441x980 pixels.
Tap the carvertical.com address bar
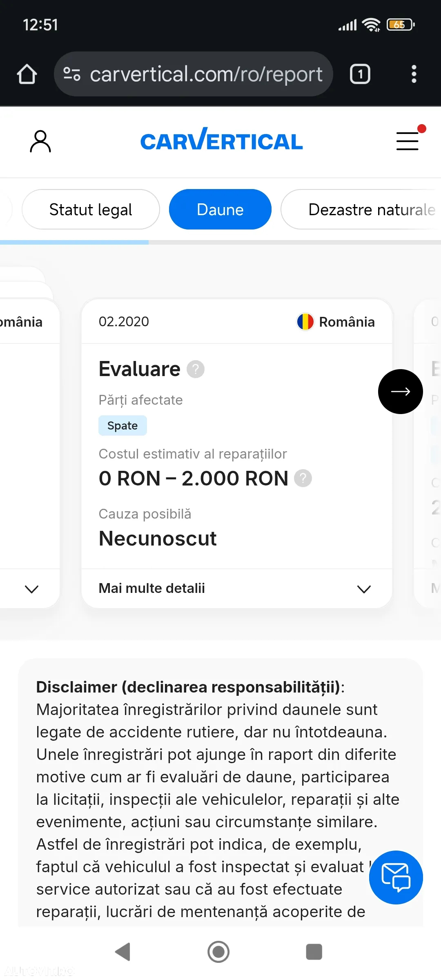(x=193, y=74)
